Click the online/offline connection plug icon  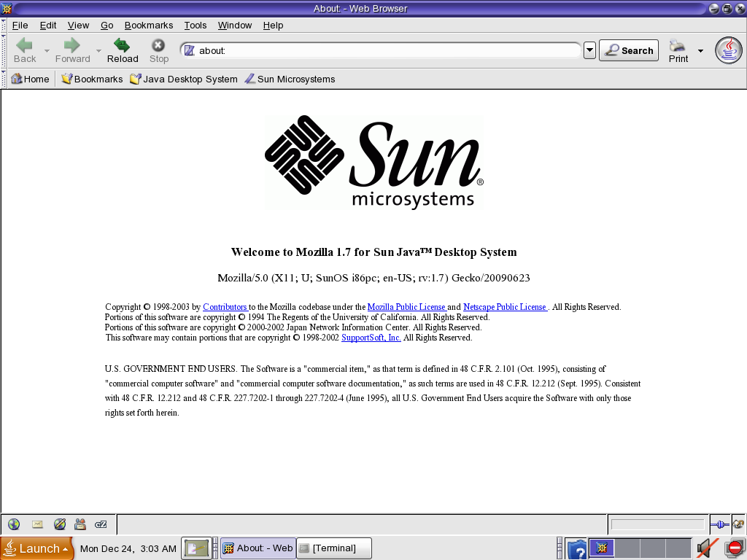pyautogui.click(x=720, y=524)
